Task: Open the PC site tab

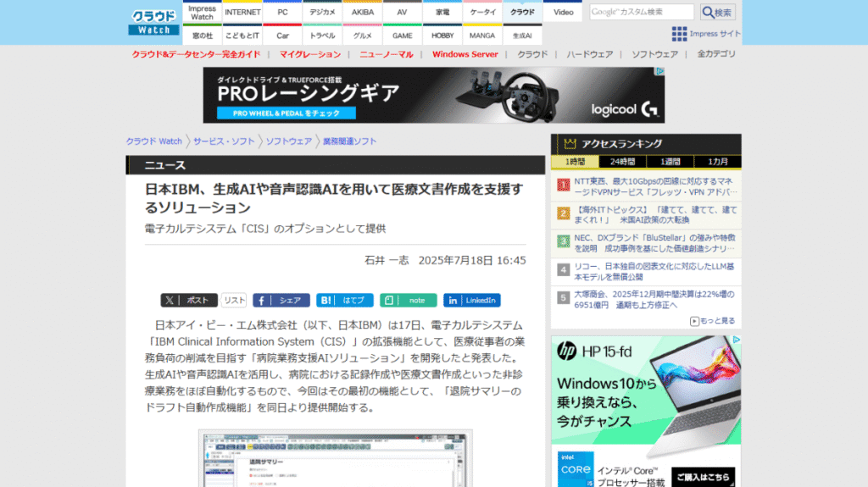Action: [x=282, y=12]
